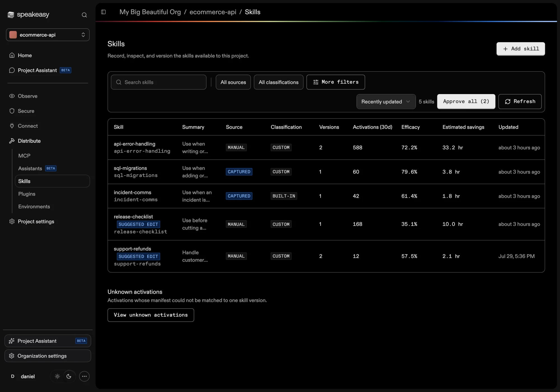Click the Jul 29, 5:36 PM timestamp
560x392 pixels.
(517, 256)
